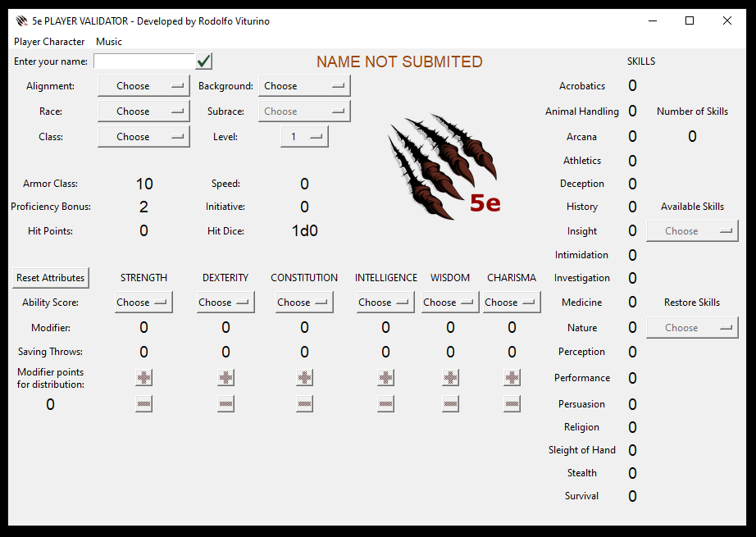Open the Subrace dropdown
The width and height of the screenshot is (756, 537).
(x=304, y=111)
